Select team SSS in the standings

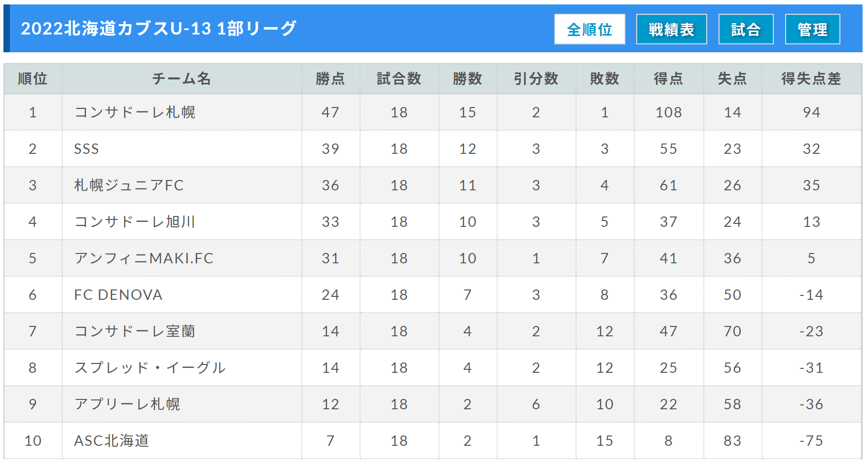coord(86,149)
